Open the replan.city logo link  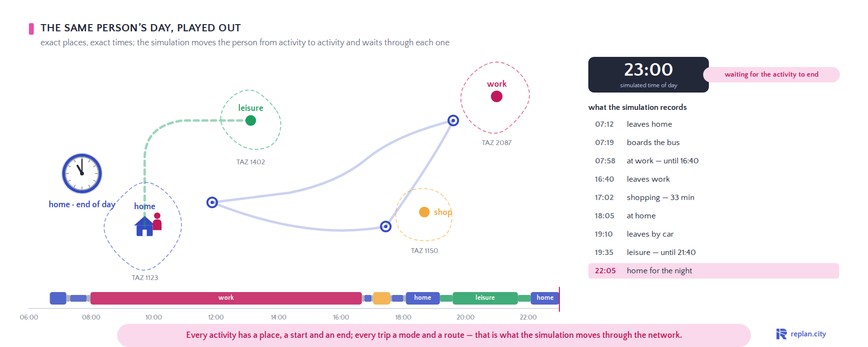click(x=801, y=334)
